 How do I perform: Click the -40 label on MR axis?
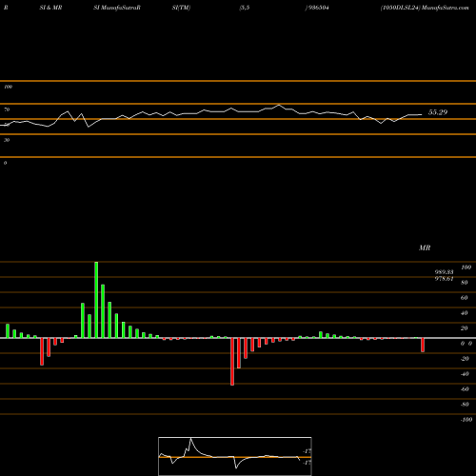point(465,374)
